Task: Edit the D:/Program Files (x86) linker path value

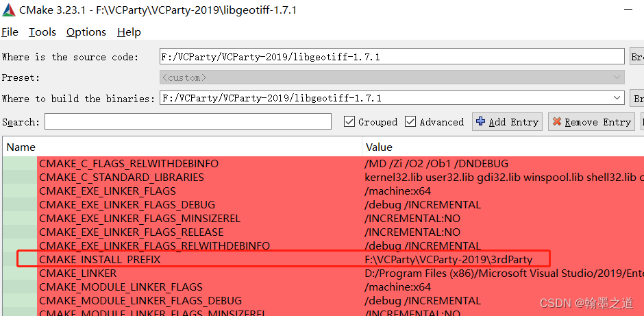Action: click(x=504, y=274)
